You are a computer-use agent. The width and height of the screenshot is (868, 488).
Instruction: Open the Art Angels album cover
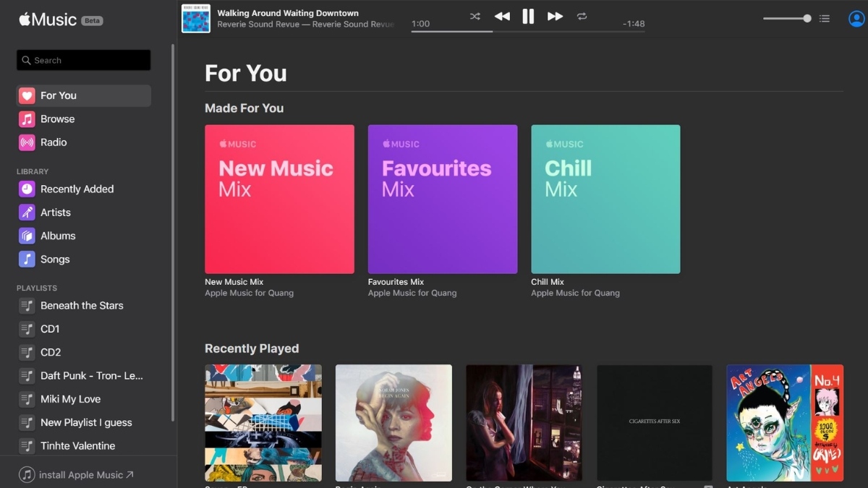click(x=785, y=423)
